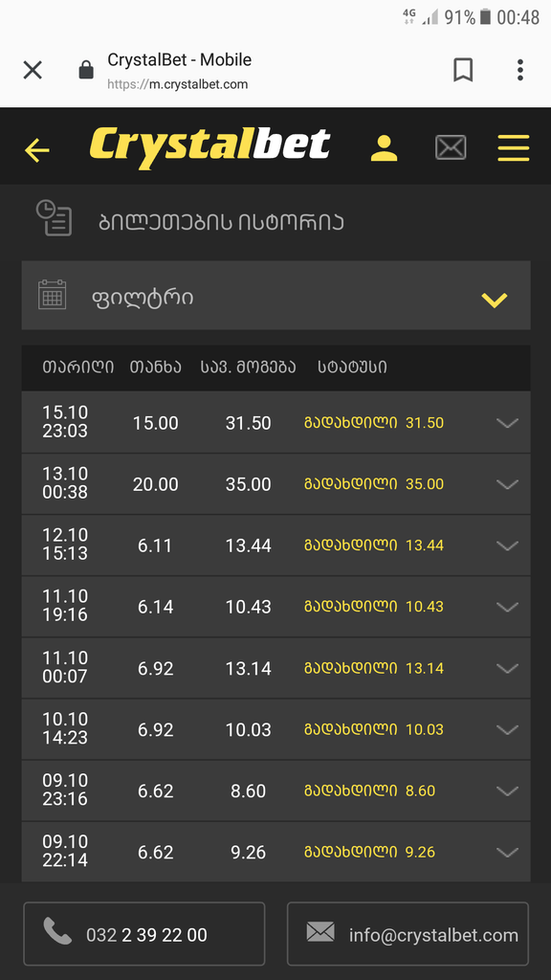Select the 10.10 14:23 ticket row

tap(275, 729)
